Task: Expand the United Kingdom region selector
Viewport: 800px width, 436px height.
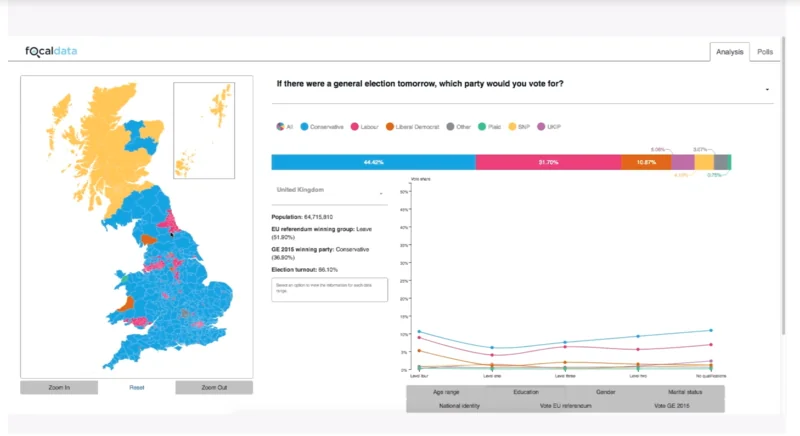Action: coord(330,191)
